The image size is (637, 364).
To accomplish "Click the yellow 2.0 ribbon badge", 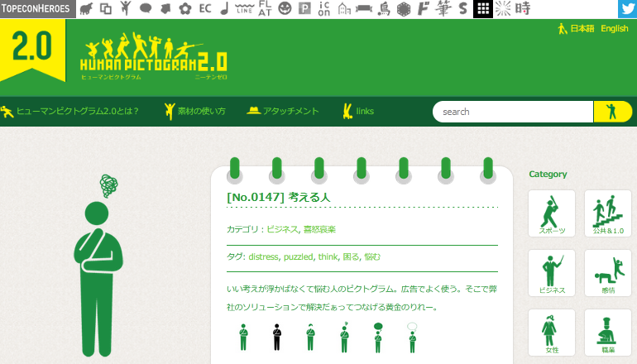I will pos(32,50).
